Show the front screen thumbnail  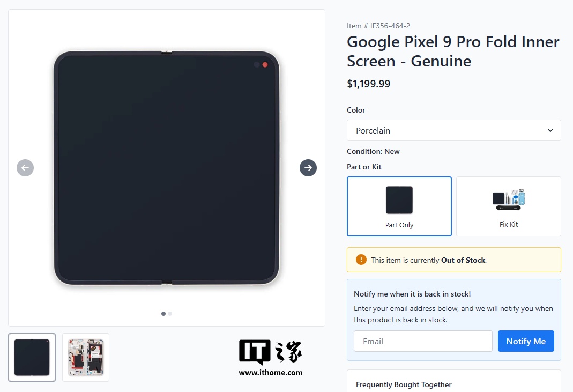point(32,357)
